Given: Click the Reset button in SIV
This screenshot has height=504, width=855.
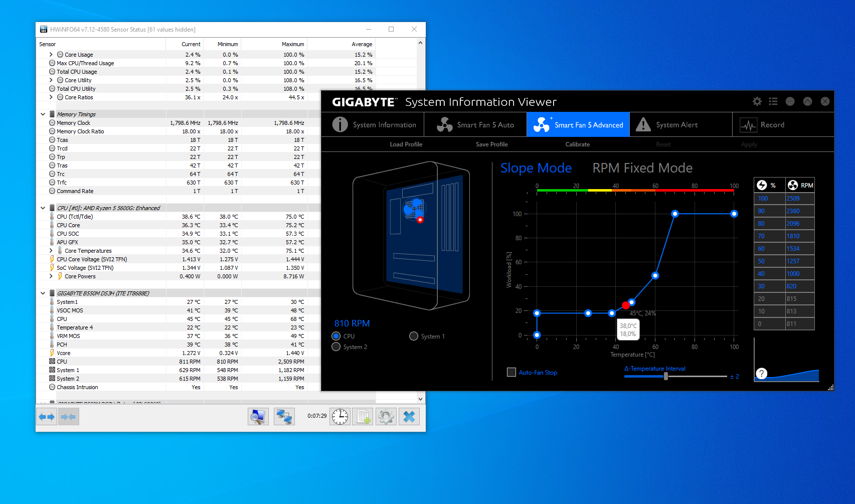Looking at the screenshot, I should (663, 144).
